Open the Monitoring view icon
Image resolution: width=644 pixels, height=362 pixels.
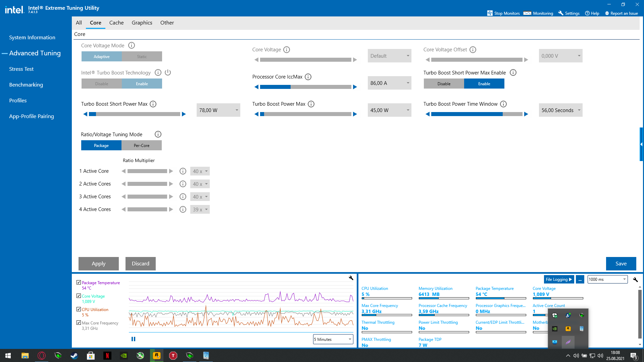point(527,13)
